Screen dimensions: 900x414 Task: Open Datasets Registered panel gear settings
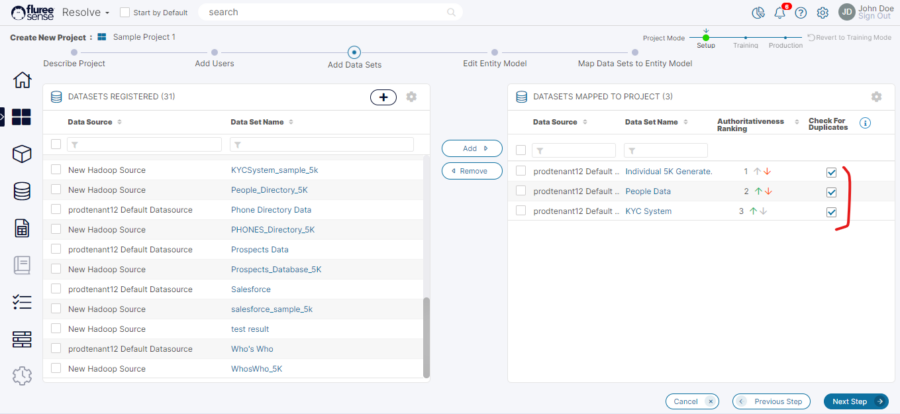click(411, 97)
